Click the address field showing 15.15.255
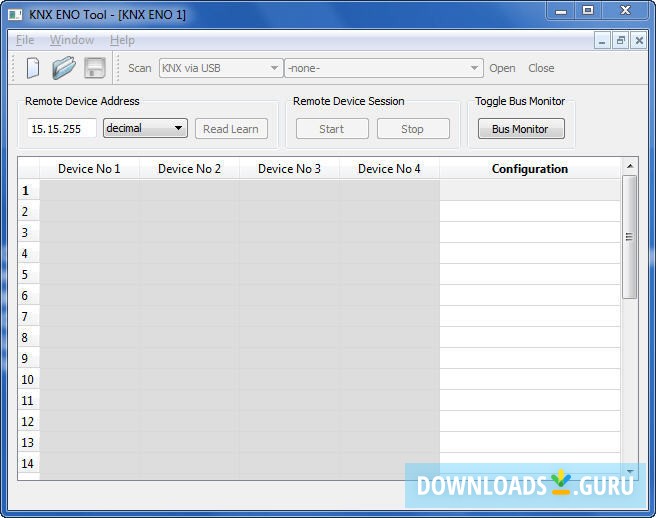 coord(62,128)
